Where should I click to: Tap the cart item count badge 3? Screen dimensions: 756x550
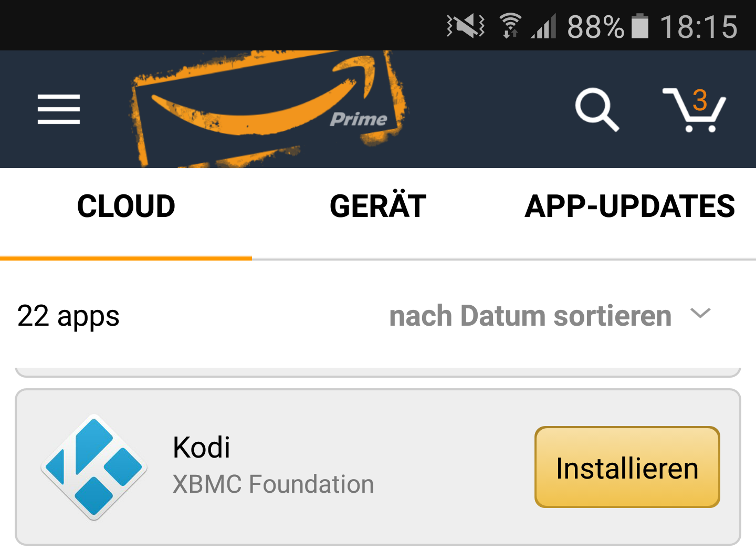point(700,100)
